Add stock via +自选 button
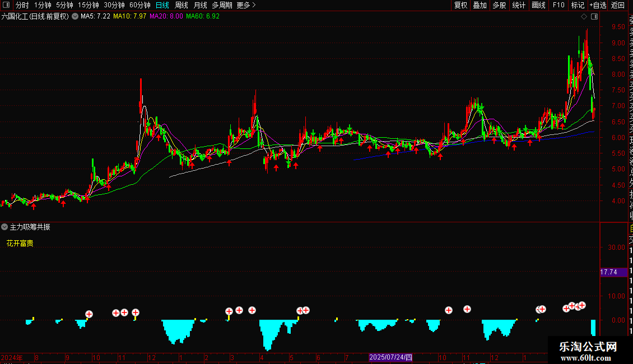 click(x=598, y=5)
